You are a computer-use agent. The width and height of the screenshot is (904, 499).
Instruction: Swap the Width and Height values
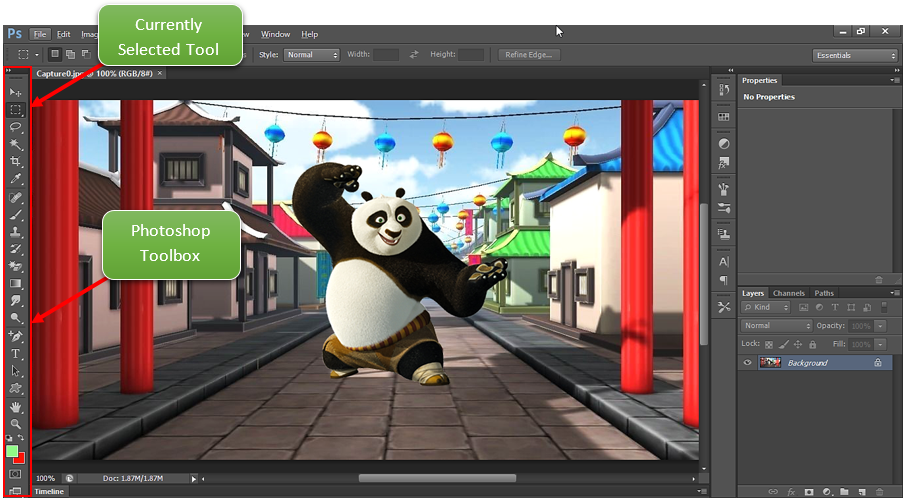[x=414, y=55]
